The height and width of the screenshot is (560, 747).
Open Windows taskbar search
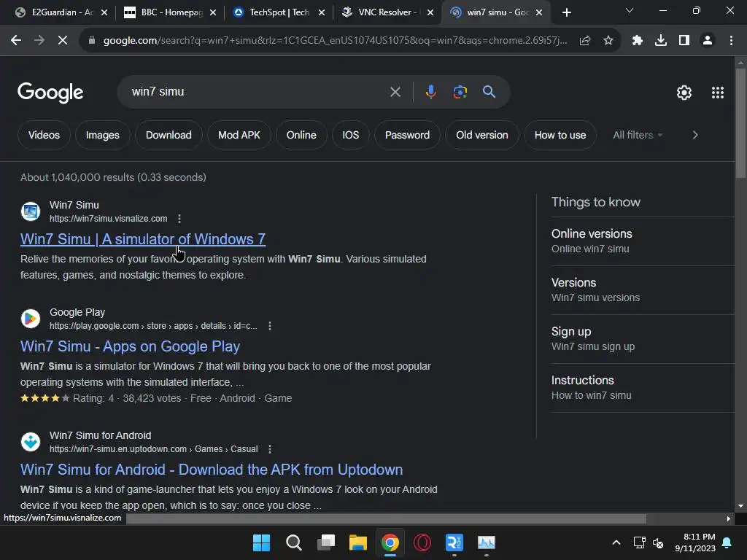tap(293, 542)
